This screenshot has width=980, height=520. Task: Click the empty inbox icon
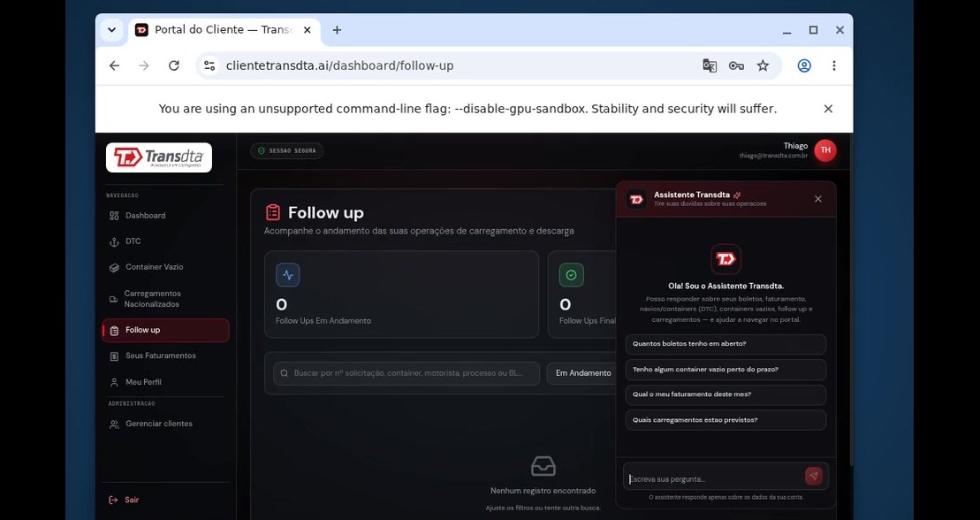(x=543, y=466)
